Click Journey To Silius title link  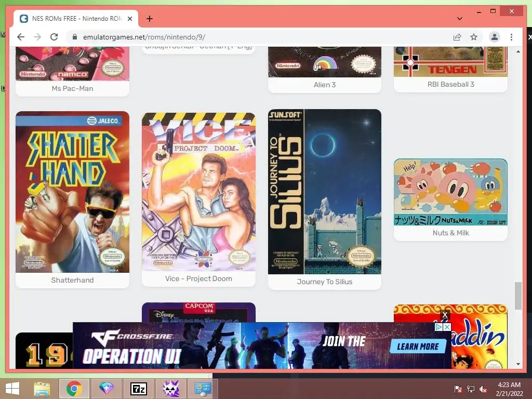[325, 282]
